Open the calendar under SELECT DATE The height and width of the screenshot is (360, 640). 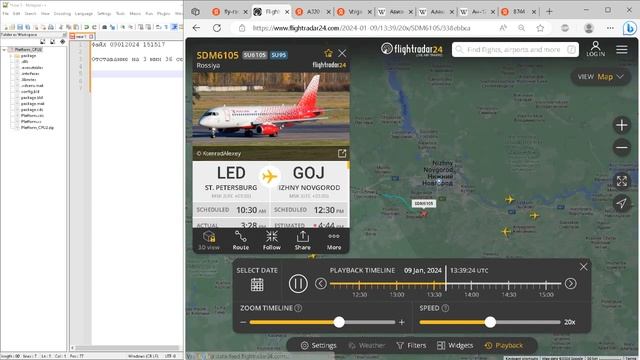tap(257, 284)
